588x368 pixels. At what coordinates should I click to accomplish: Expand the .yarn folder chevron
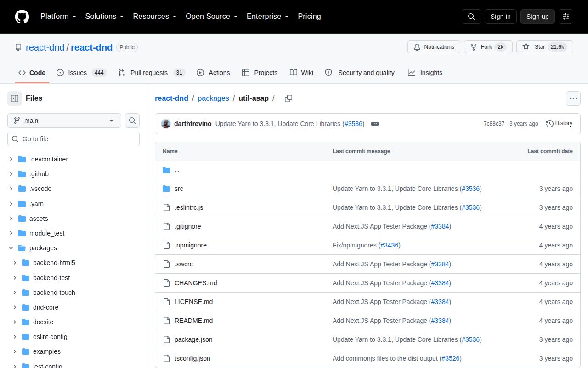coord(11,204)
